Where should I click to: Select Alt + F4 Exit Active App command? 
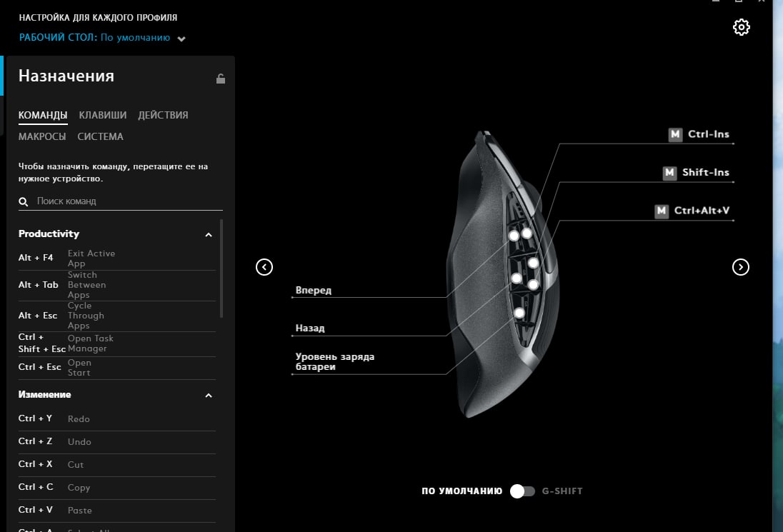117,258
